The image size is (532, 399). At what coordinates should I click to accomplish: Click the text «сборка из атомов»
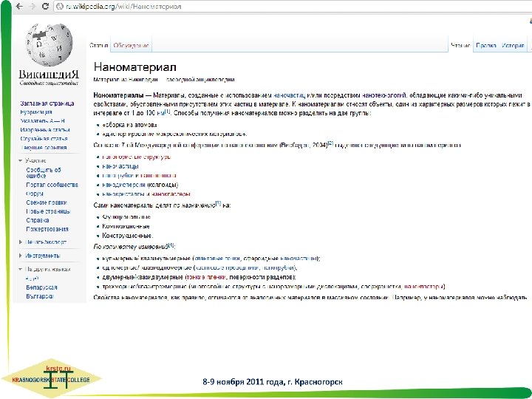click(129, 125)
